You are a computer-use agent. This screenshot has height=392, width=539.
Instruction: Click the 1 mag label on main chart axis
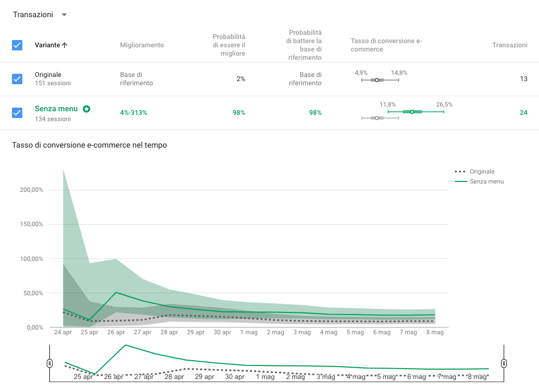pos(249,332)
